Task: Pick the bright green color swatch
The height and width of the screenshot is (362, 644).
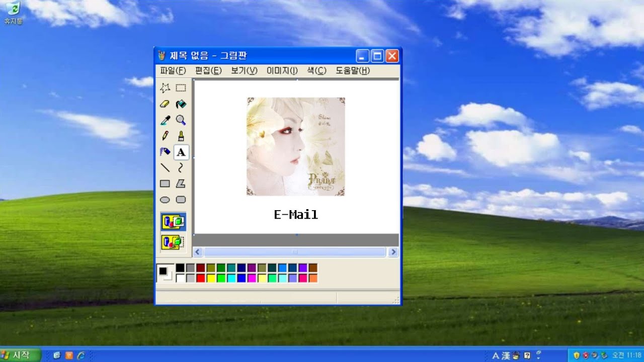Action: coord(221,278)
